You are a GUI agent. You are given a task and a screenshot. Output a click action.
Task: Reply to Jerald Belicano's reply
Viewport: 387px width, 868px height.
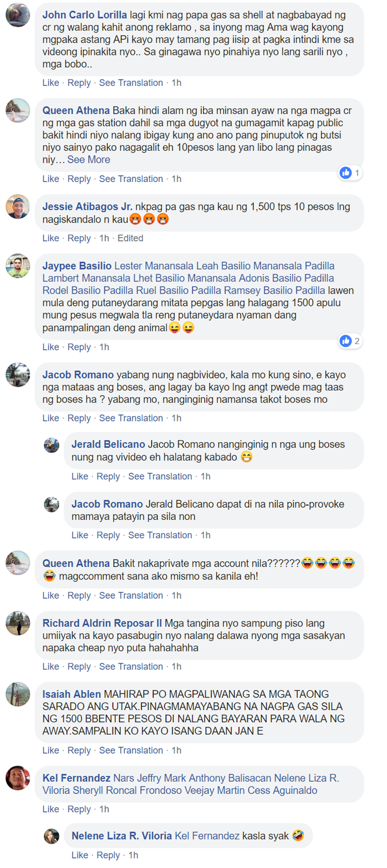(x=108, y=476)
